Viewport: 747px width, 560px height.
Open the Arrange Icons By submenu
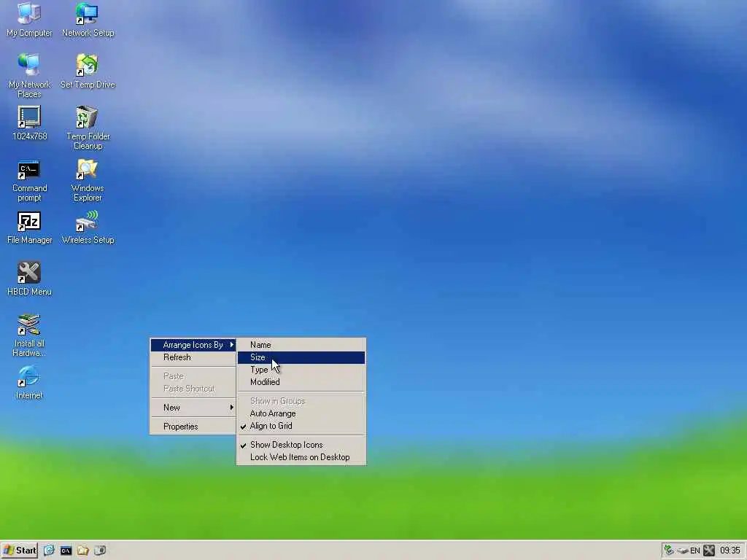[193, 345]
